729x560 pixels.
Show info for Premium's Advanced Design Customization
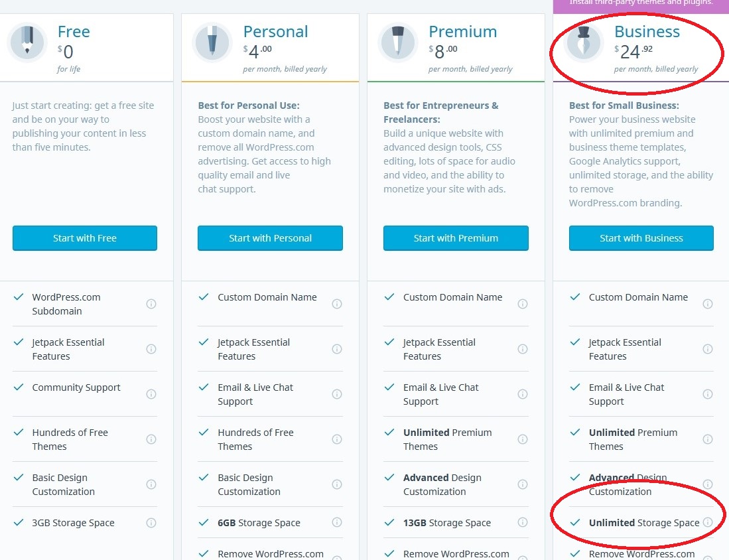click(x=523, y=484)
